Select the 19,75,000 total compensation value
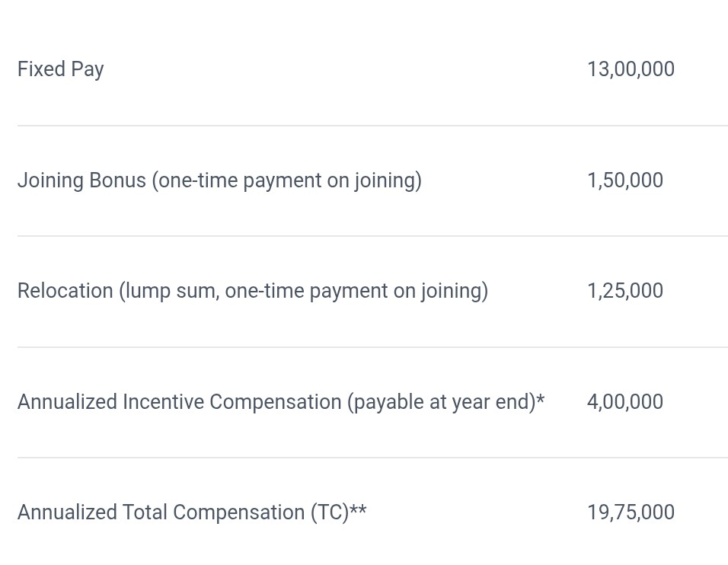Viewport: 728px width, 565px height. (x=631, y=512)
